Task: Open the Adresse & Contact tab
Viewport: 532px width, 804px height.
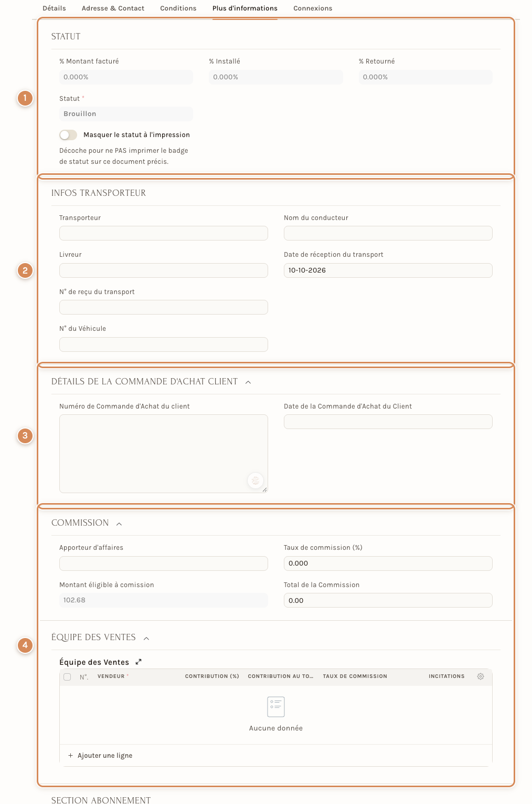Action: pos(113,8)
